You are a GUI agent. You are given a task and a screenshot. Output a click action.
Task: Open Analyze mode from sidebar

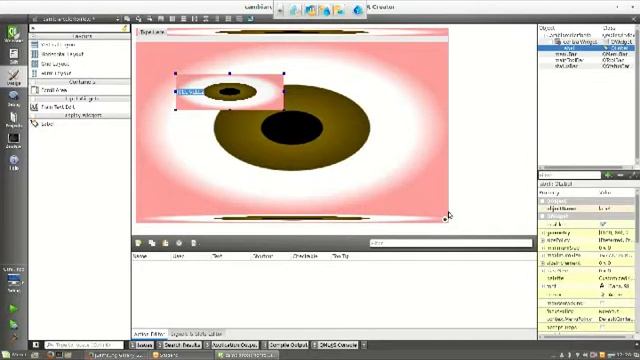(13, 140)
